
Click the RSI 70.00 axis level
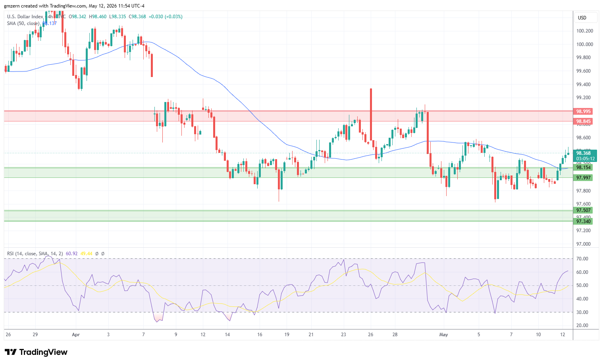tap(582, 259)
